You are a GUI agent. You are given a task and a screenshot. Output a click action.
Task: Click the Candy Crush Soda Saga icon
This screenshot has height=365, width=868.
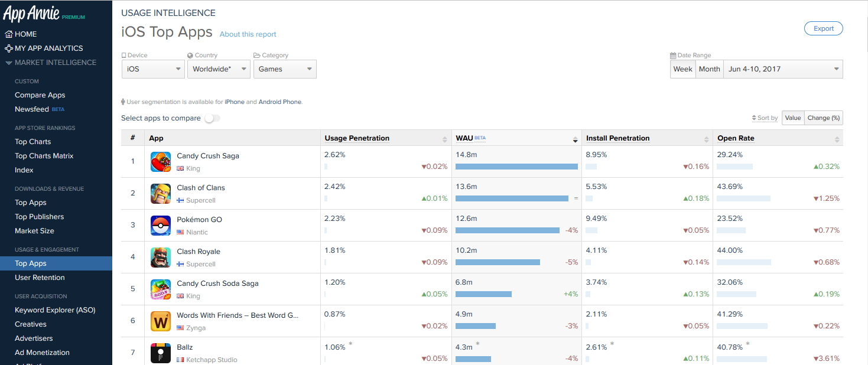pyautogui.click(x=161, y=289)
